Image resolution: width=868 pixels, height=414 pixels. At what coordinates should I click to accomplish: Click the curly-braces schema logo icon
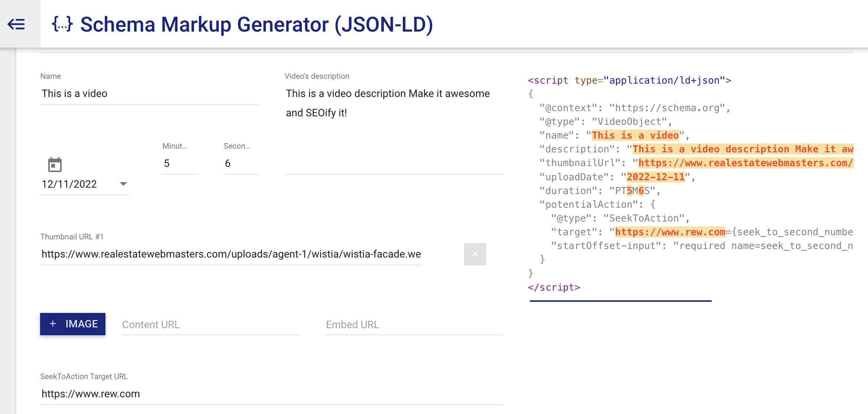coord(62,24)
